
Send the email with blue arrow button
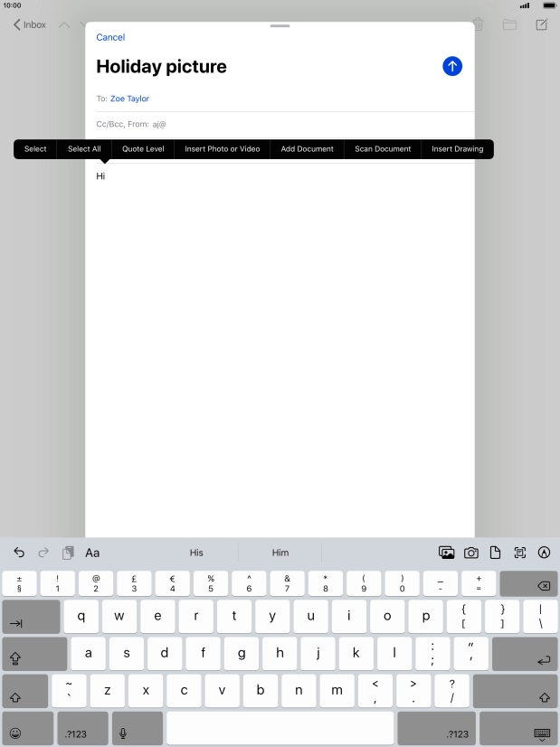451,66
